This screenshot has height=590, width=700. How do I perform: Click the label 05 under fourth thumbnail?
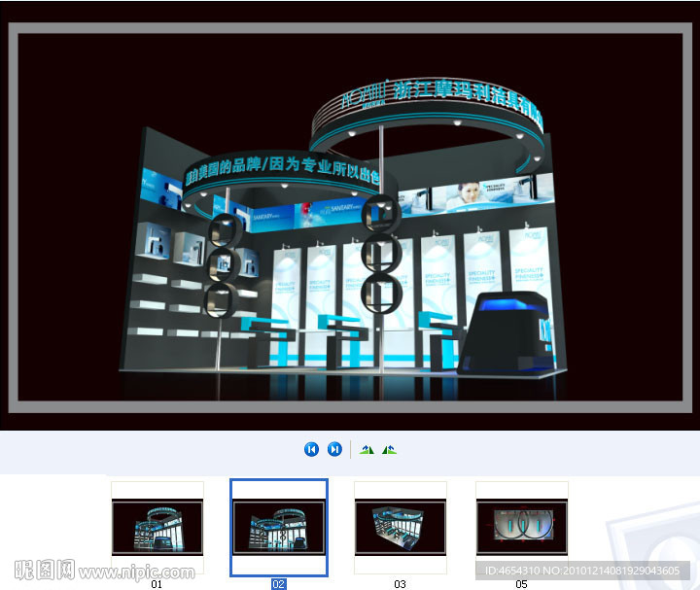tap(521, 584)
